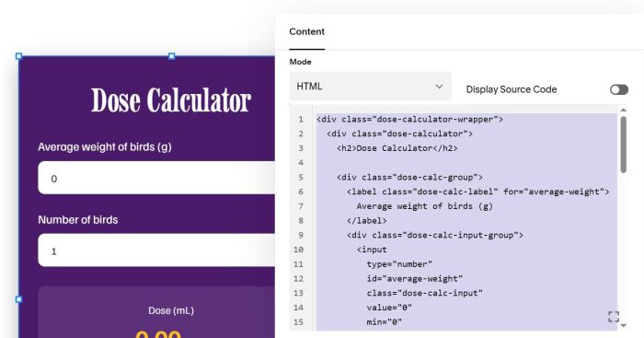Click code line 2 with class dose-calculator
This screenshot has height=338, width=644.
point(399,134)
